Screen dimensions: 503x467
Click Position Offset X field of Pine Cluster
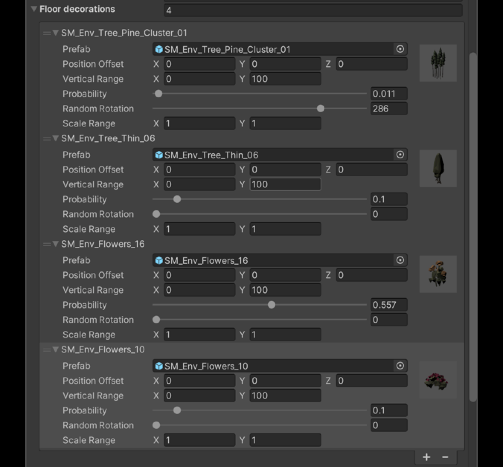(199, 64)
